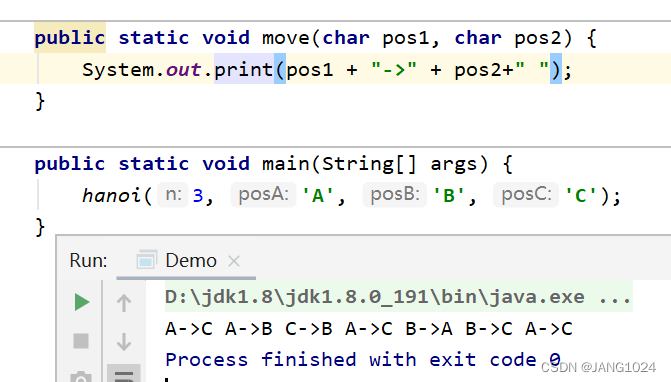Click the pos2 parameter in move signature

[x=537, y=38]
